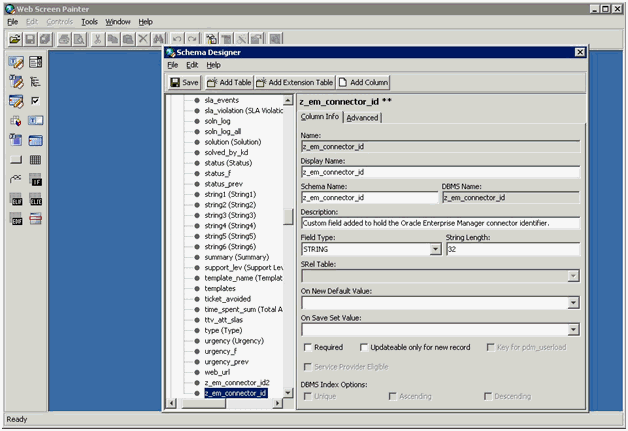This screenshot has height=431, width=628.
Task: Select the red-outlined row control in the palette
Action: (x=35, y=219)
